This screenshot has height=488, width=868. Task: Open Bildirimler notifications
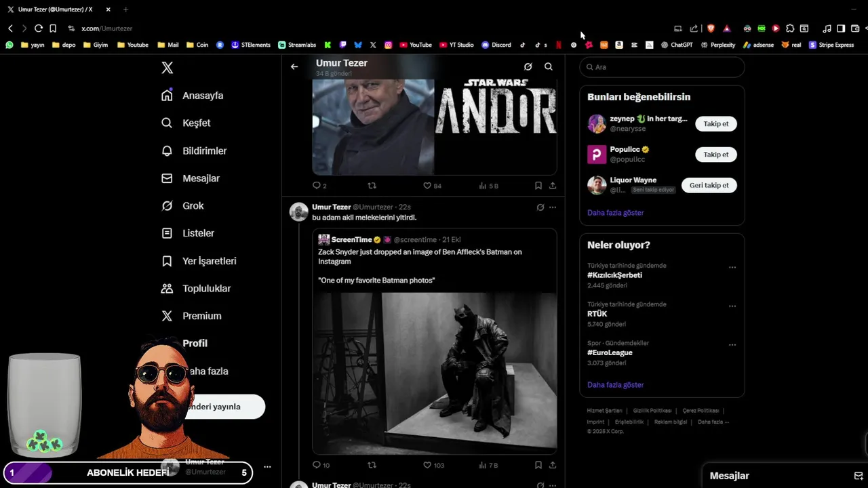point(194,150)
